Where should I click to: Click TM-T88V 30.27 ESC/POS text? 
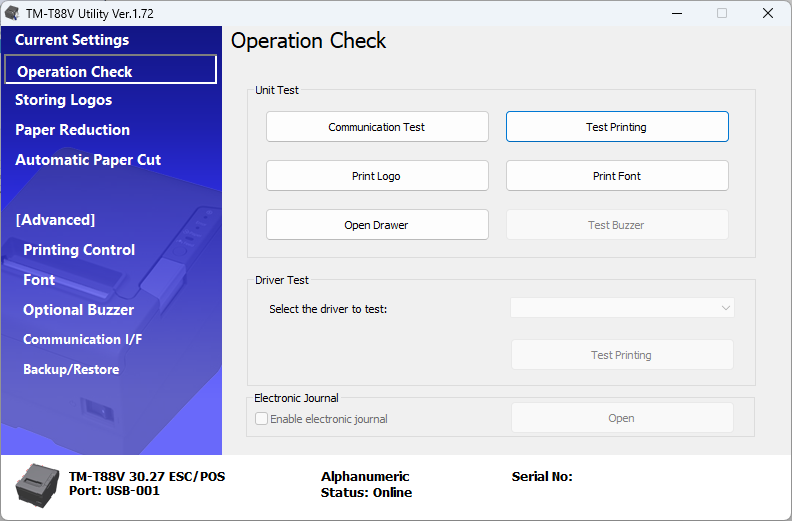(x=147, y=477)
